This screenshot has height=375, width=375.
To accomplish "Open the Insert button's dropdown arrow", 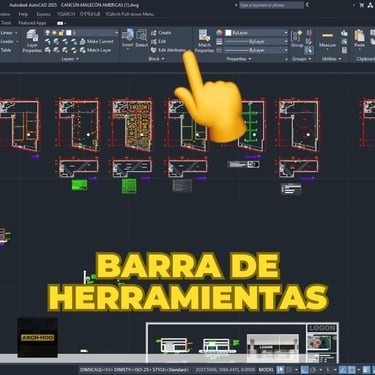I will tap(128, 50).
